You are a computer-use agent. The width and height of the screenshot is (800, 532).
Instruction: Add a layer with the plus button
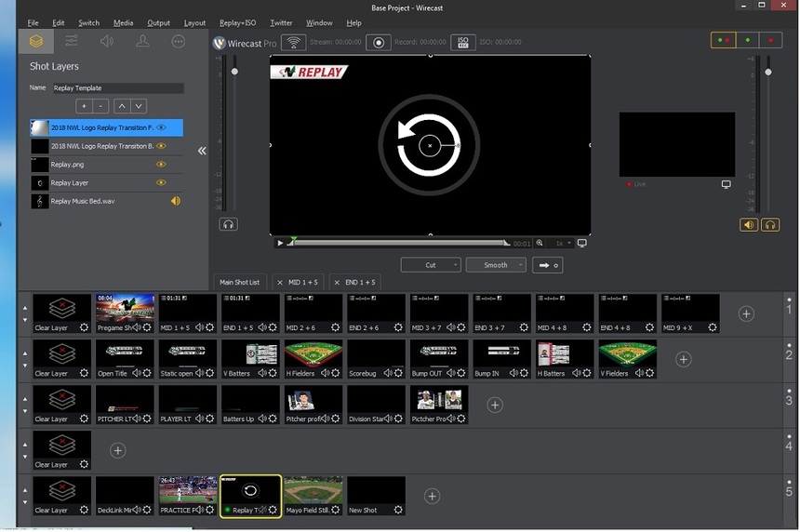pyautogui.click(x=84, y=106)
